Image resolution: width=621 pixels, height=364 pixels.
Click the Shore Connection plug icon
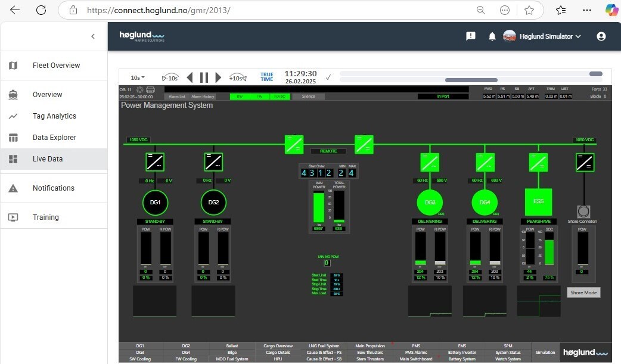[584, 211]
